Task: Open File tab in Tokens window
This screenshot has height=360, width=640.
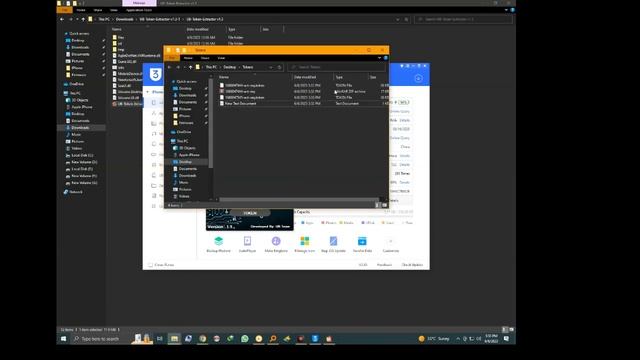Action: click(172, 58)
